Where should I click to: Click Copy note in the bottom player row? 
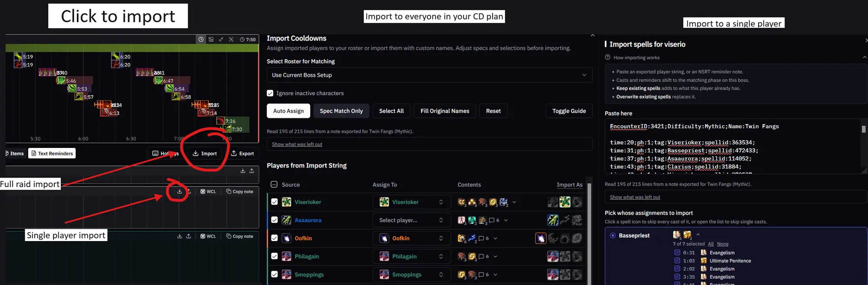pos(240,236)
